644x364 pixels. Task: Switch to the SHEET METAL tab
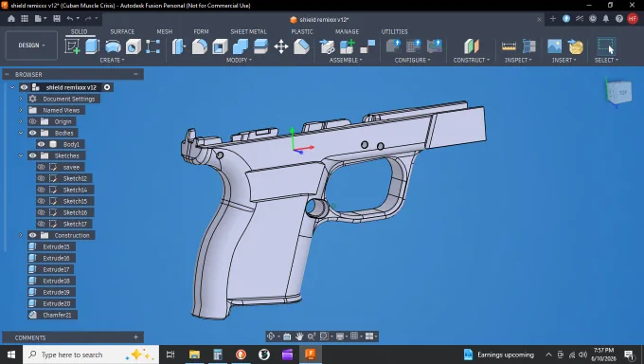(x=248, y=31)
